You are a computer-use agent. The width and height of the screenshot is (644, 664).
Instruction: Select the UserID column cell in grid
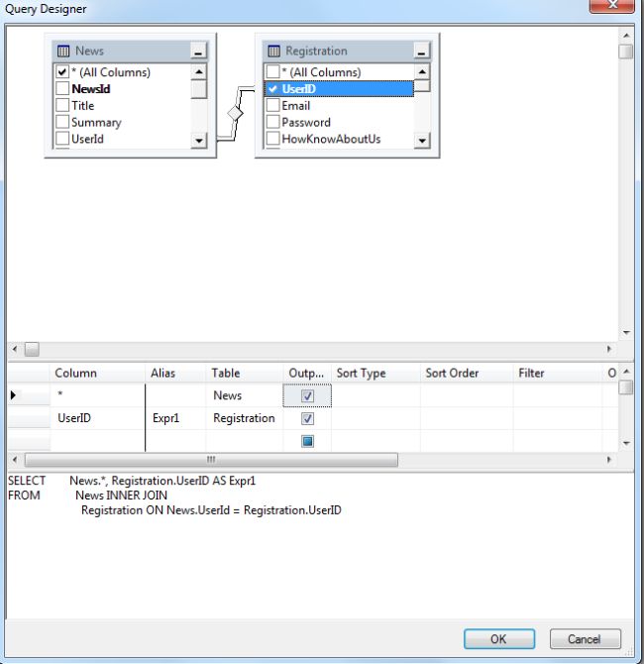point(98,418)
